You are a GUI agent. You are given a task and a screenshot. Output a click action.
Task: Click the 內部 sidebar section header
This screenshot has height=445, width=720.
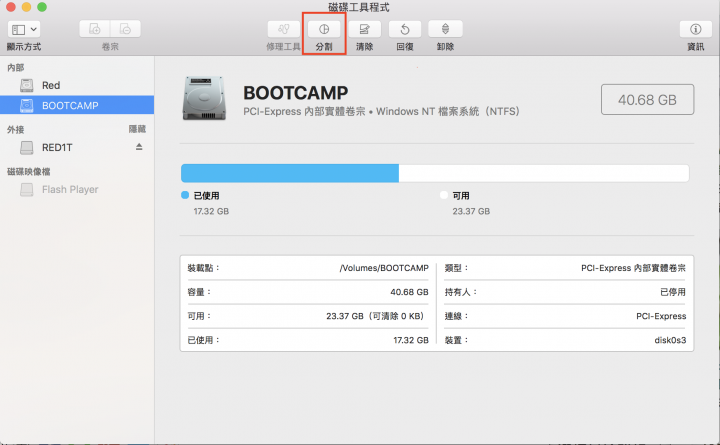pos(16,68)
